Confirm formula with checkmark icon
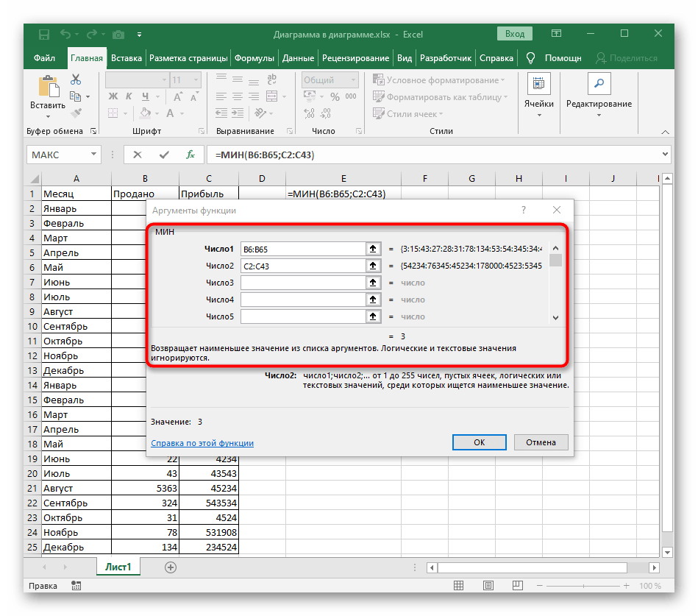698x616 pixels. click(163, 155)
